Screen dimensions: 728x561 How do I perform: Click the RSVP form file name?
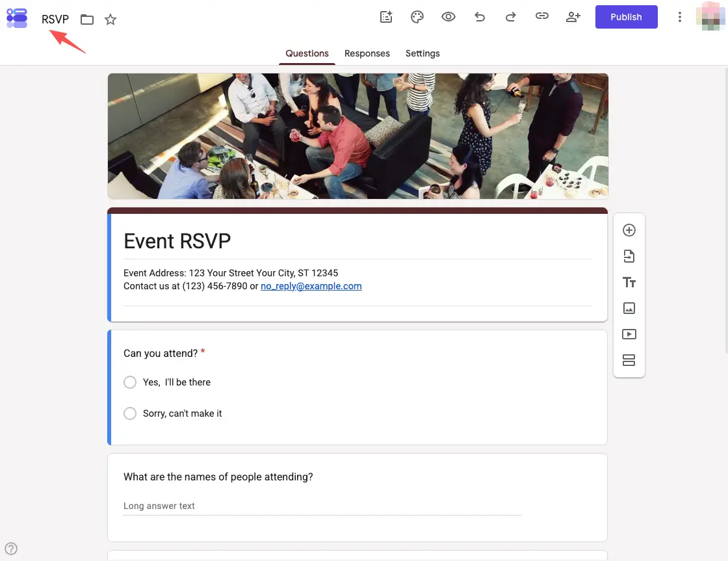(55, 19)
